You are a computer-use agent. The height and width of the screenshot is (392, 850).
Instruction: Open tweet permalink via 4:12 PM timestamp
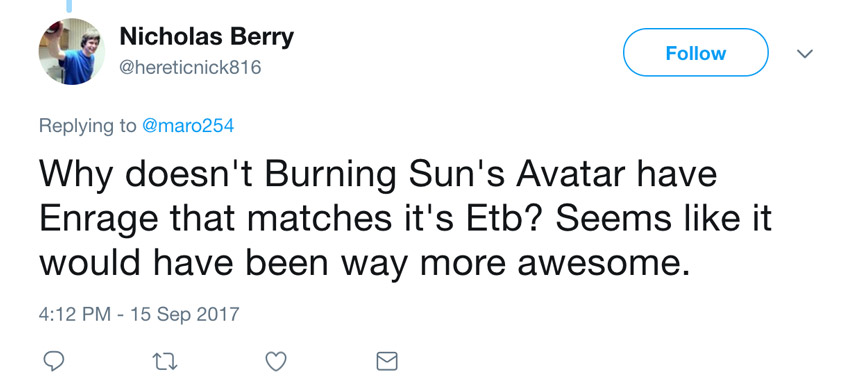point(75,314)
